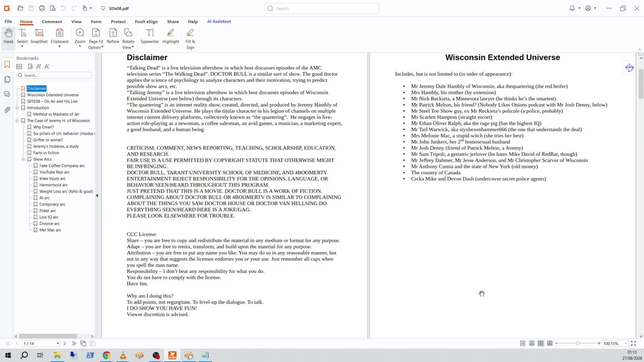The image size is (644, 362).
Task: Switch to continuous page view
Action: pos(531,343)
